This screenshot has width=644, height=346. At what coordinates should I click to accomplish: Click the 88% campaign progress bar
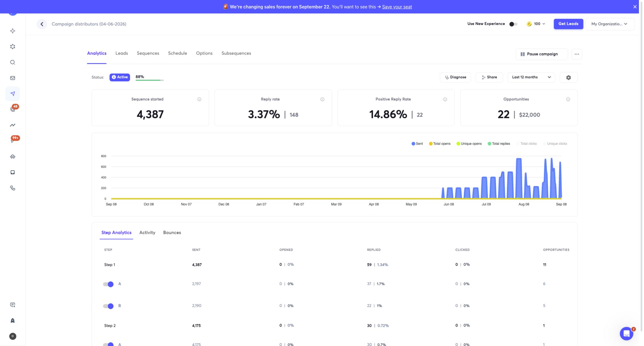149,80
